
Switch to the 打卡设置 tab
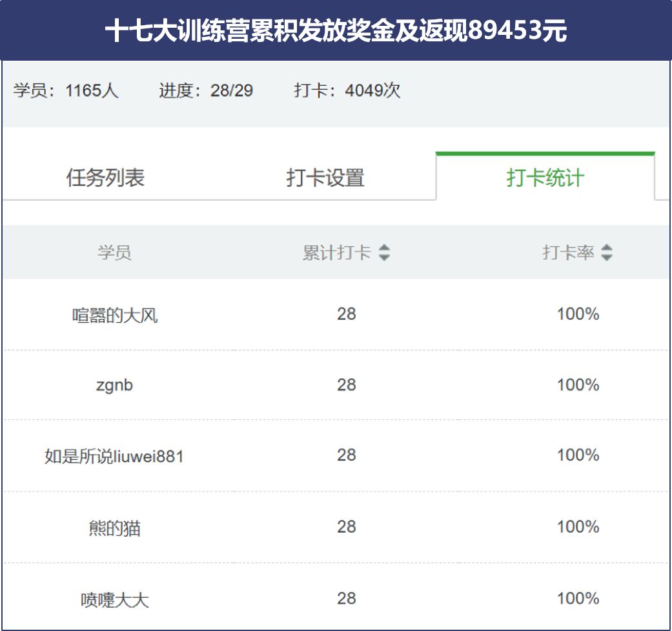pos(325,178)
